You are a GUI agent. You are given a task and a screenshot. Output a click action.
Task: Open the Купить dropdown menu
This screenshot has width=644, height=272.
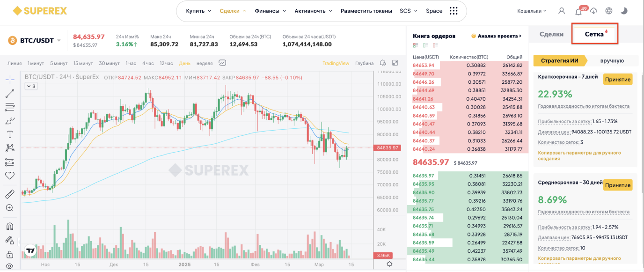tap(198, 11)
